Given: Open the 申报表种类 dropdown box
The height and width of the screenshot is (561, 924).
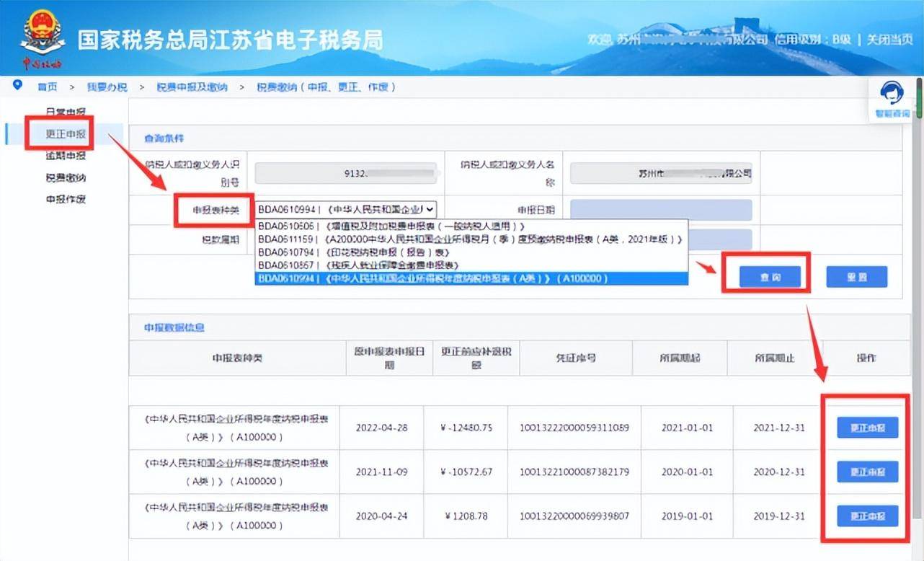Looking at the screenshot, I should click(x=346, y=209).
